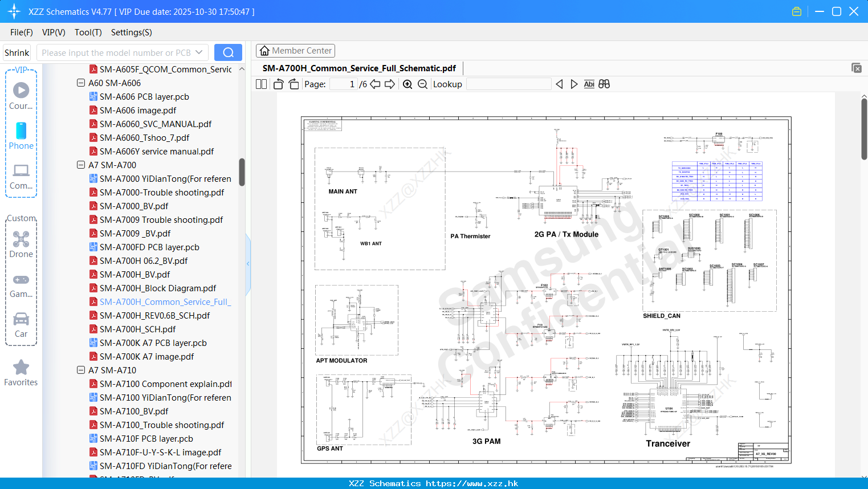The image size is (868, 489).
Task: Select the Computer category icon
Action: [x=21, y=176]
